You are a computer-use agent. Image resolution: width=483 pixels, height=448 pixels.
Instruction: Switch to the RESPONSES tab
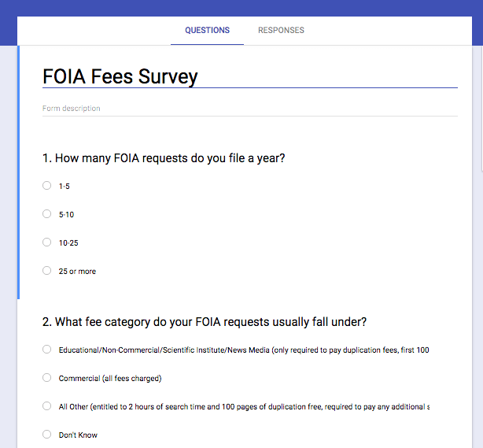pyautogui.click(x=281, y=31)
